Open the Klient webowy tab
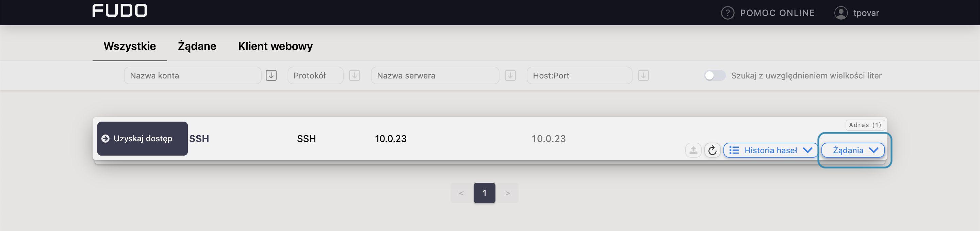Image resolution: width=980 pixels, height=231 pixels. [275, 46]
